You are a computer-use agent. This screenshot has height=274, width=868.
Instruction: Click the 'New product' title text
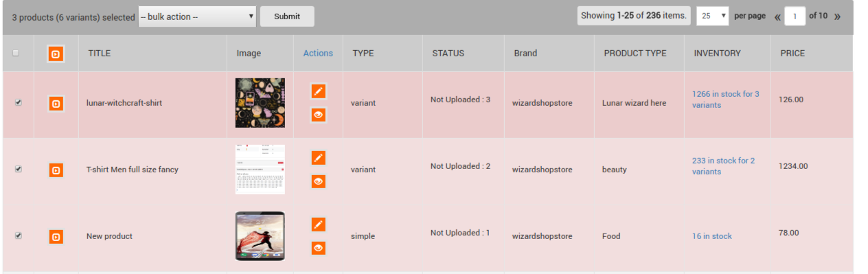click(109, 236)
